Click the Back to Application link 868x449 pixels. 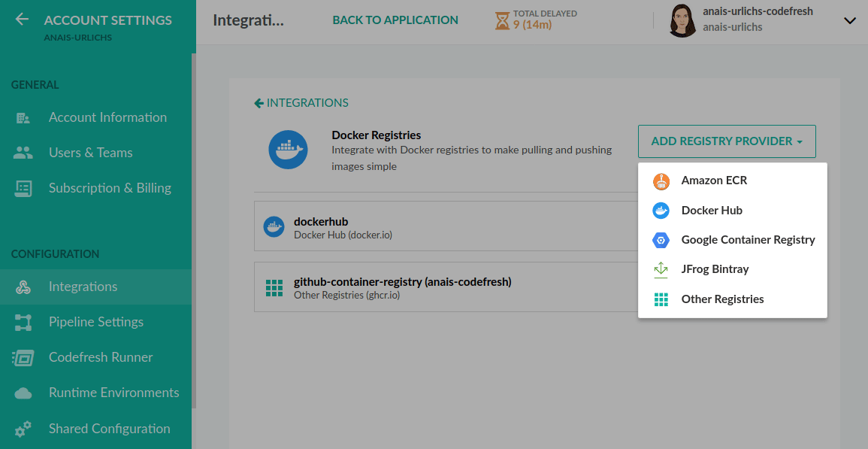point(395,20)
